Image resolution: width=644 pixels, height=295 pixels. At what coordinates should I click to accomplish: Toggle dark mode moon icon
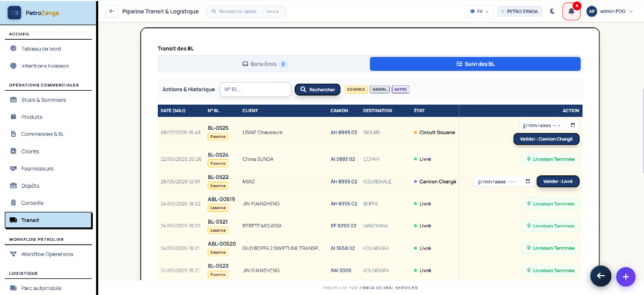tap(552, 11)
